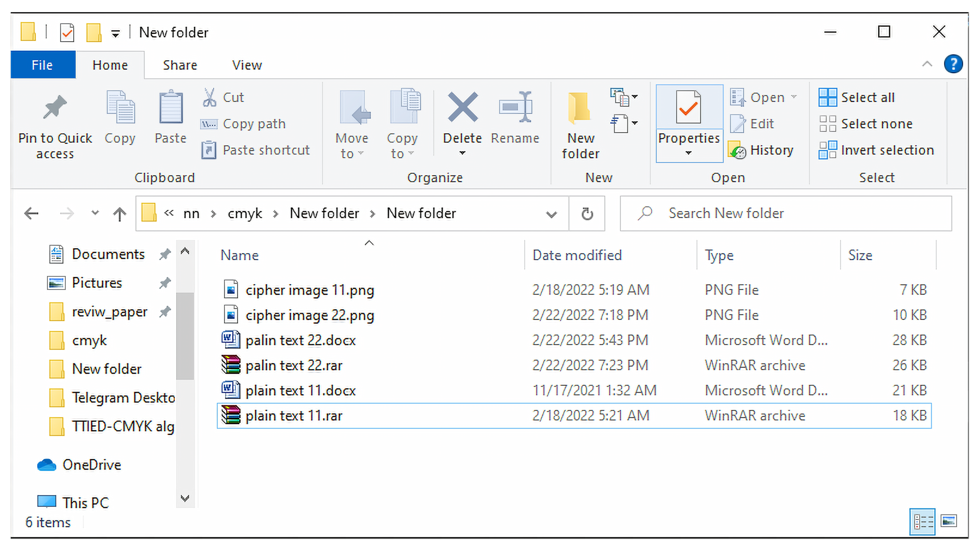
Task: Open the File menu
Action: click(x=42, y=65)
